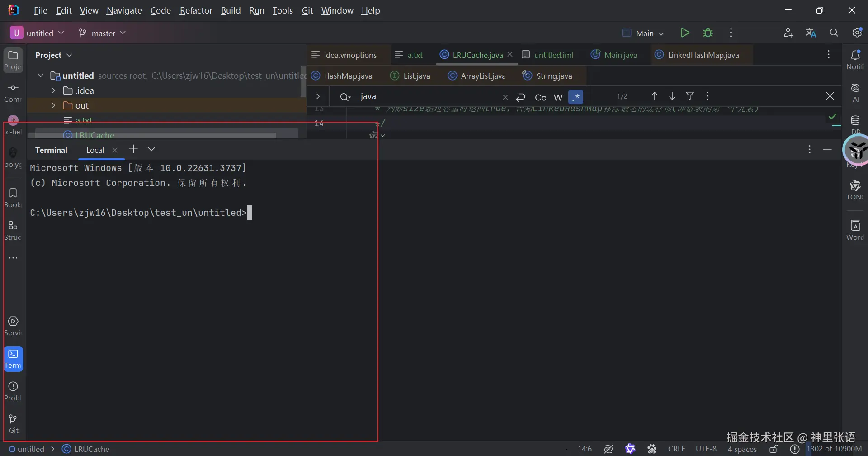Open the Git tool window

click(x=13, y=423)
